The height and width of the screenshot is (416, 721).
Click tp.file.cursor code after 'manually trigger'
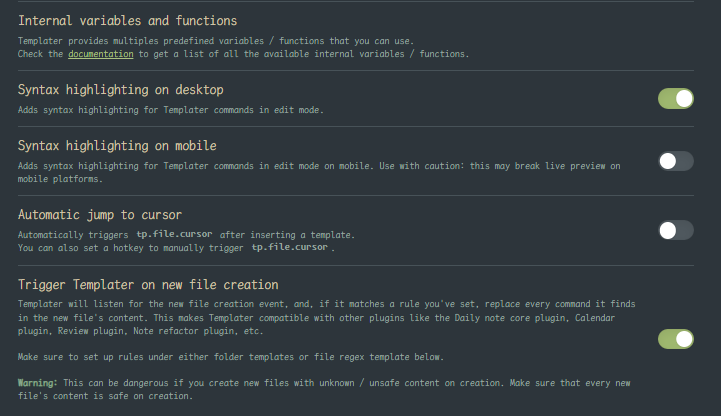(x=290, y=247)
